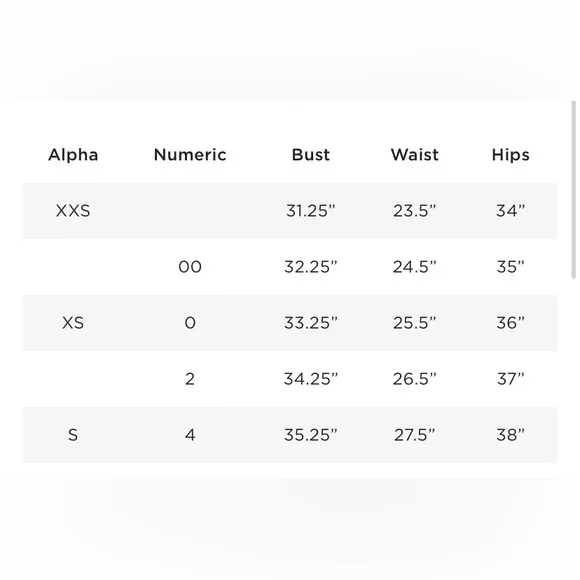Select the S alpha size cell
Image resolution: width=580 pixels, height=580 pixels.
73,435
